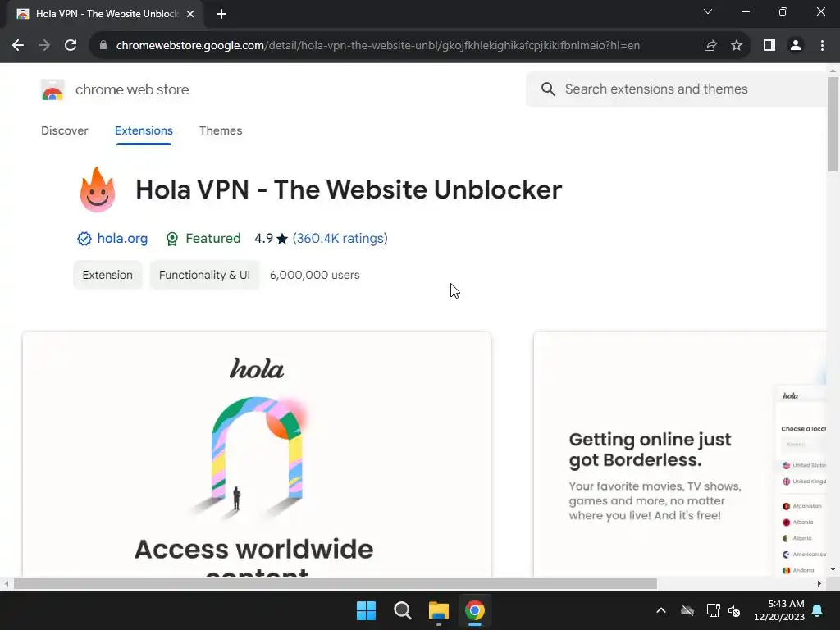This screenshot has width=840, height=630.
Task: Open the Chrome profile avatar menu
Action: (x=796, y=46)
